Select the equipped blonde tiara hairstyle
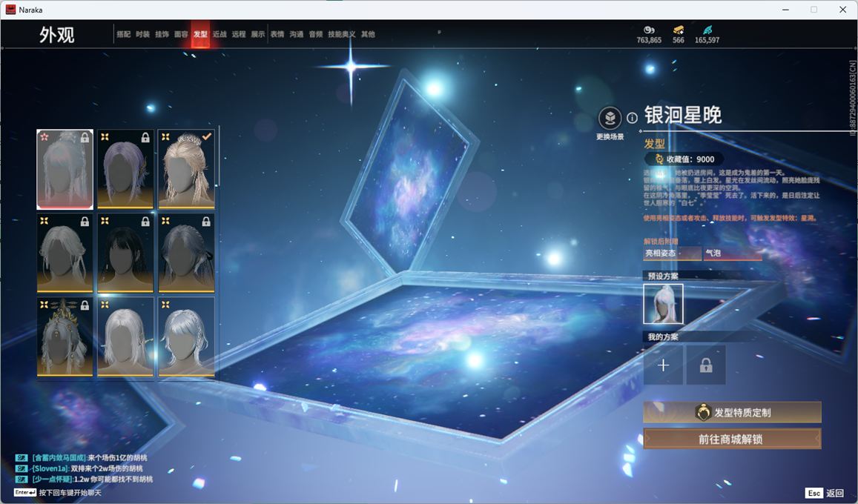858x504 pixels. pyautogui.click(x=186, y=170)
